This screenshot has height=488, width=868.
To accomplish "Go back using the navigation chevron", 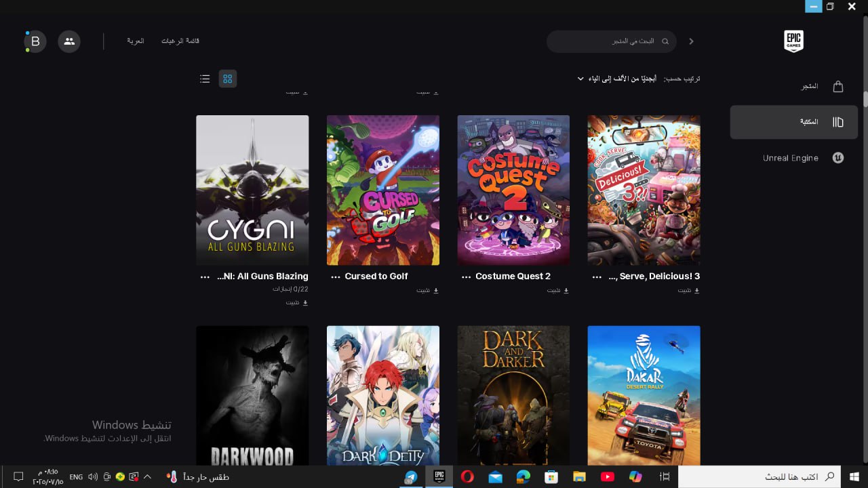I will [x=691, y=41].
